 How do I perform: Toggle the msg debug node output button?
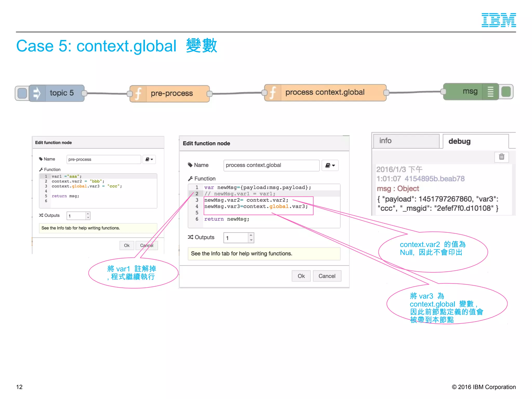pyautogui.click(x=506, y=92)
